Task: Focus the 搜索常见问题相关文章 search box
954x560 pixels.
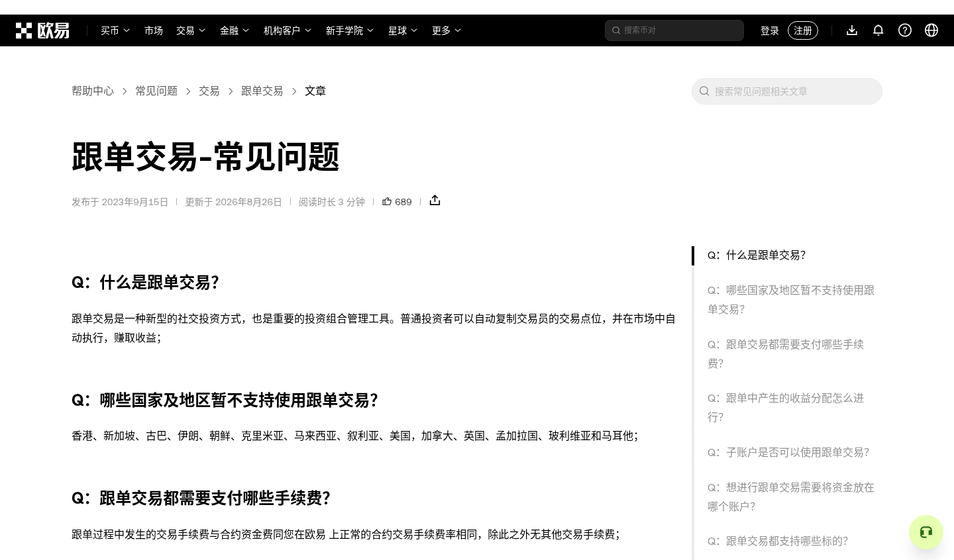Action: (x=787, y=91)
